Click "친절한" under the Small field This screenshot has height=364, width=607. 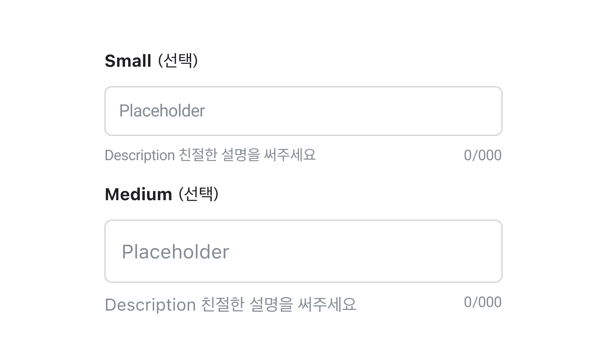click(198, 155)
